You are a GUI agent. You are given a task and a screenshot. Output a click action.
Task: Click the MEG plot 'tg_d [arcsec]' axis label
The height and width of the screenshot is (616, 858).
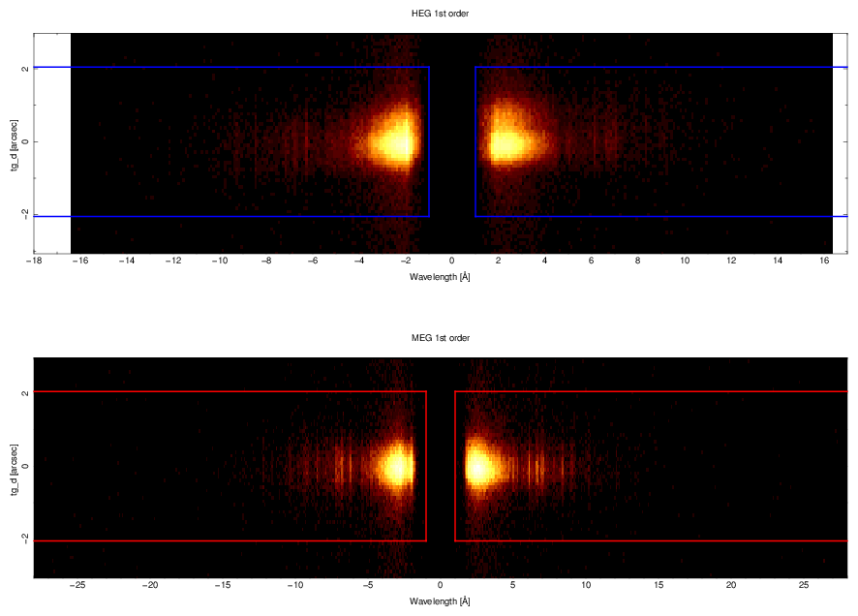tap(15, 469)
